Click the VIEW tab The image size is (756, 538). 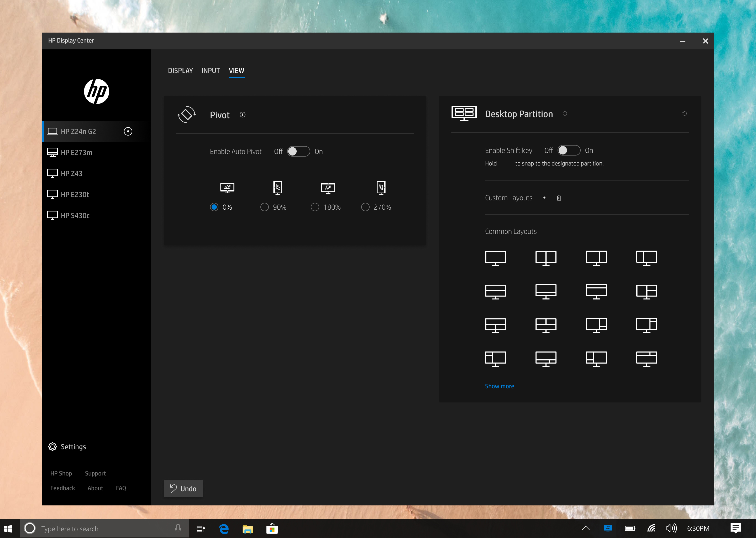[236, 71]
